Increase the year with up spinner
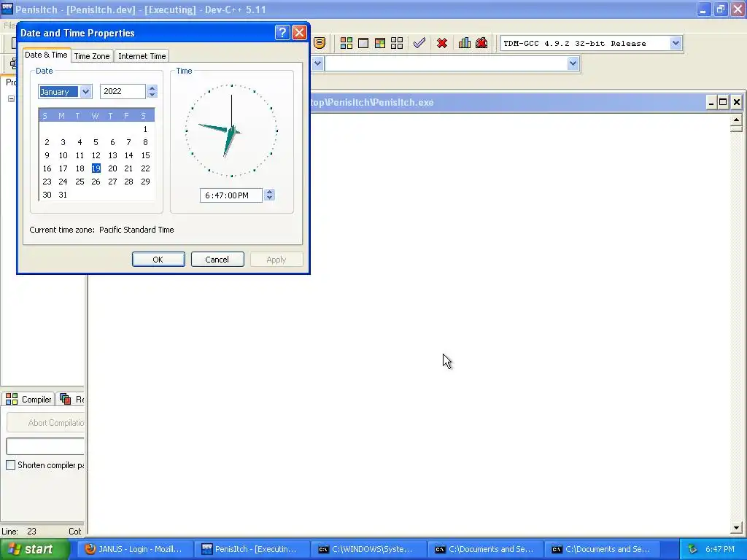747x560 pixels. click(152, 88)
